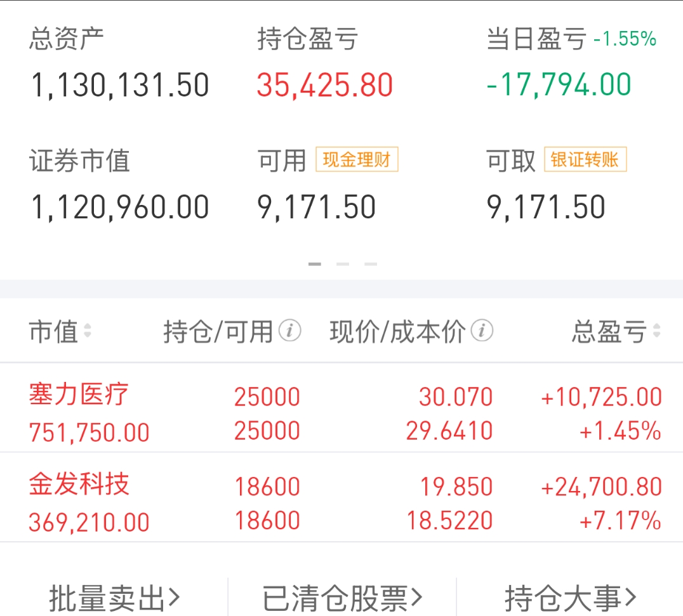
Task: Tap the 现金理财 tag
Action: click(x=357, y=159)
